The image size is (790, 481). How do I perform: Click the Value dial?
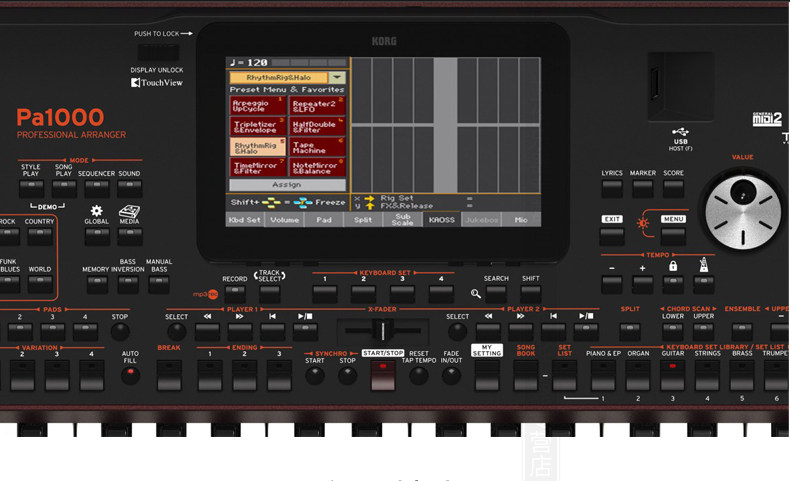[x=743, y=213]
